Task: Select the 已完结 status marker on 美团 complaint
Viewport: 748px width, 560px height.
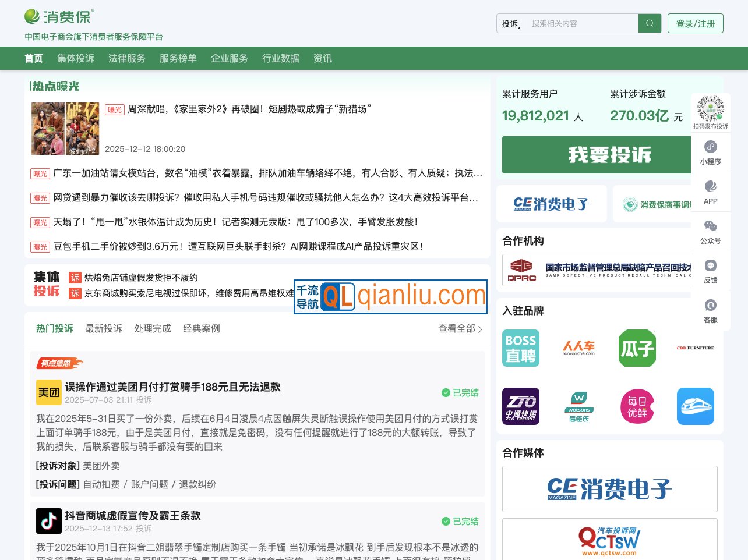Action: 460,393
